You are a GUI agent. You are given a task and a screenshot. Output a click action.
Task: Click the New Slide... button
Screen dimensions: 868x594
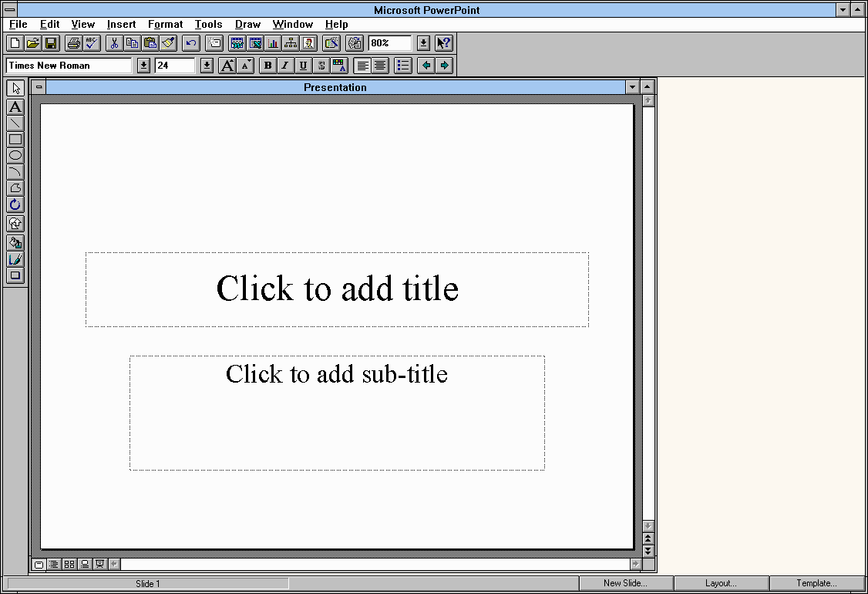625,583
